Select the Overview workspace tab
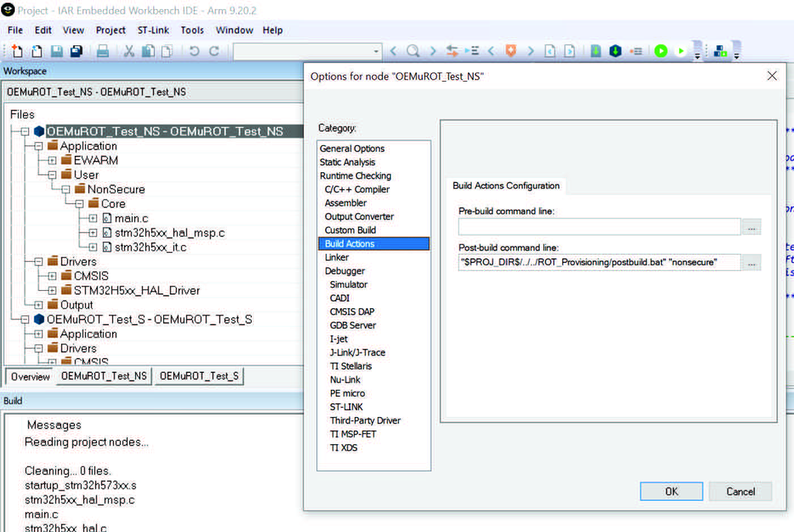This screenshot has height=532, width=794. 31,377
